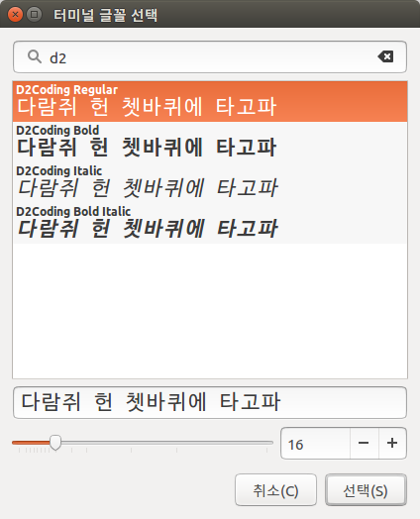Click the font preview text field
This screenshot has height=519, width=420.
[210, 402]
